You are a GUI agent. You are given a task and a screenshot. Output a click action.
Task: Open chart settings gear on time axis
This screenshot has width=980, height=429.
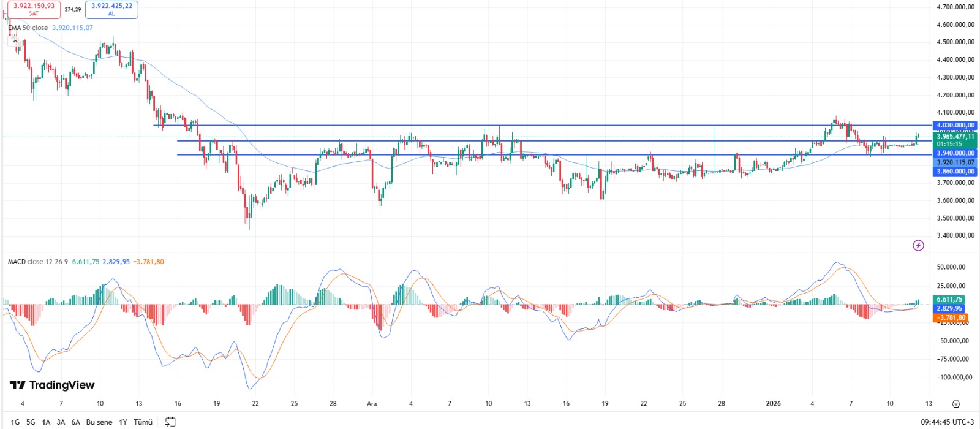click(956, 404)
